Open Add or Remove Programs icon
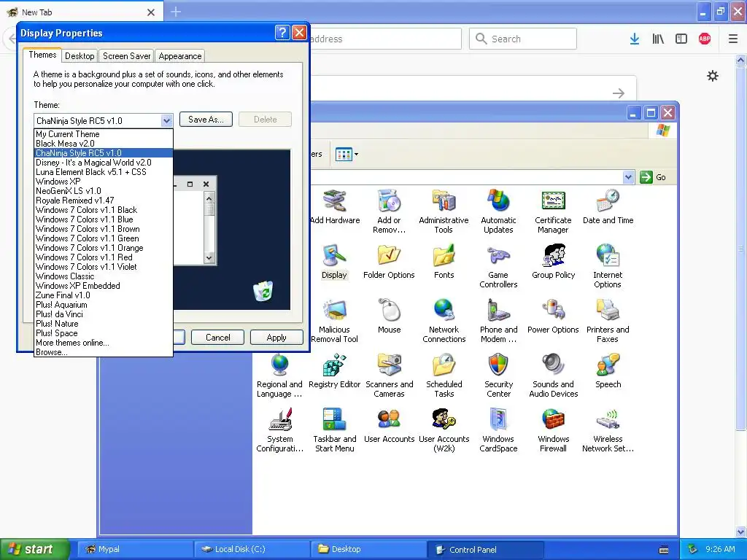Viewport: 747px width, 560px height. [x=389, y=211]
